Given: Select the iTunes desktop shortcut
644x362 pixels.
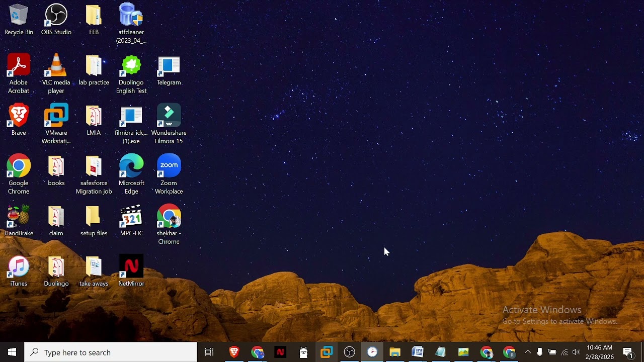Looking at the screenshot, I should (19, 271).
